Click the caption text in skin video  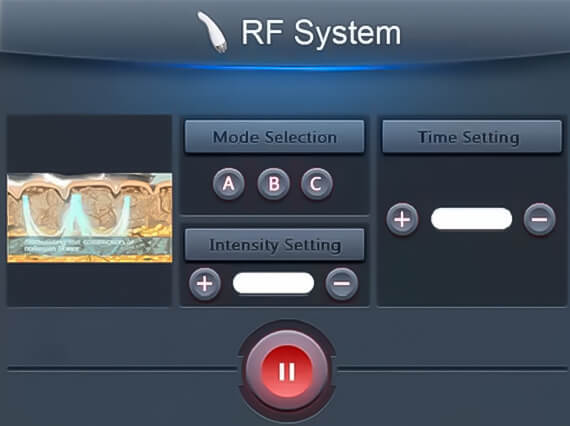pyautogui.click(x=78, y=245)
